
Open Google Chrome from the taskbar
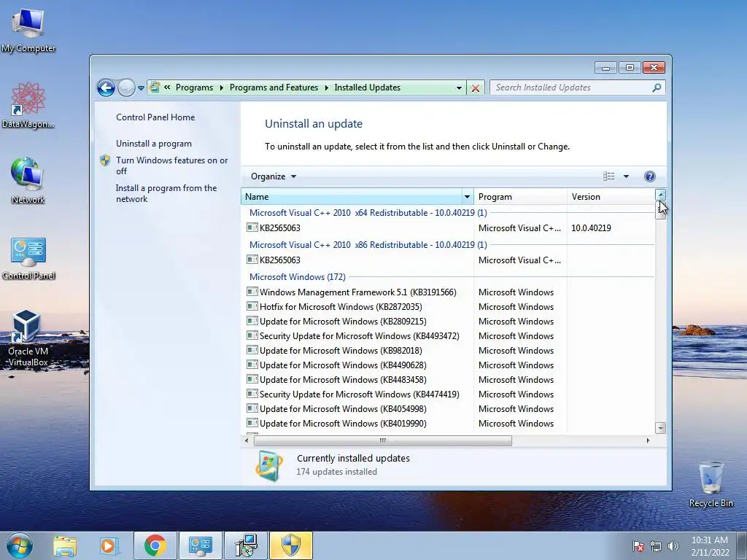155,545
